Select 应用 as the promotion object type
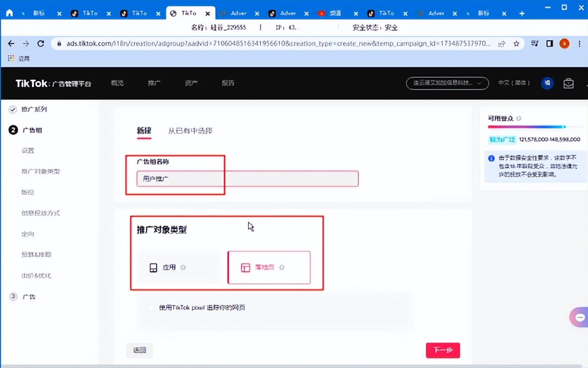This screenshot has width=588, height=368. click(178, 267)
